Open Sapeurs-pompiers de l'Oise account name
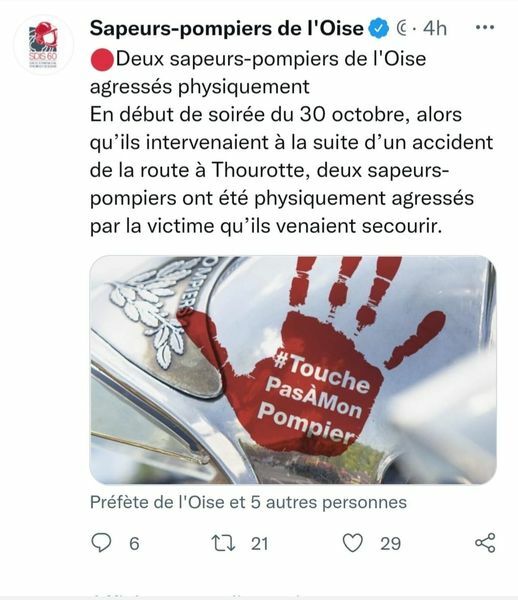 tap(226, 28)
